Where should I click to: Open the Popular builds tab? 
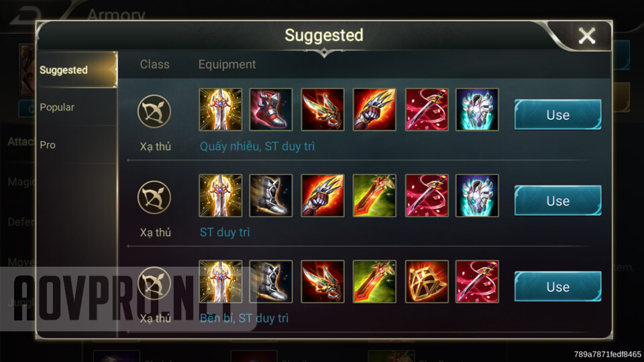pyautogui.click(x=57, y=107)
